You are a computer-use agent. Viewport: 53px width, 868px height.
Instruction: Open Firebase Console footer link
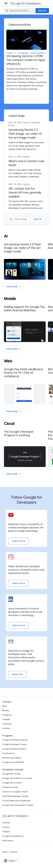(10, 787)
